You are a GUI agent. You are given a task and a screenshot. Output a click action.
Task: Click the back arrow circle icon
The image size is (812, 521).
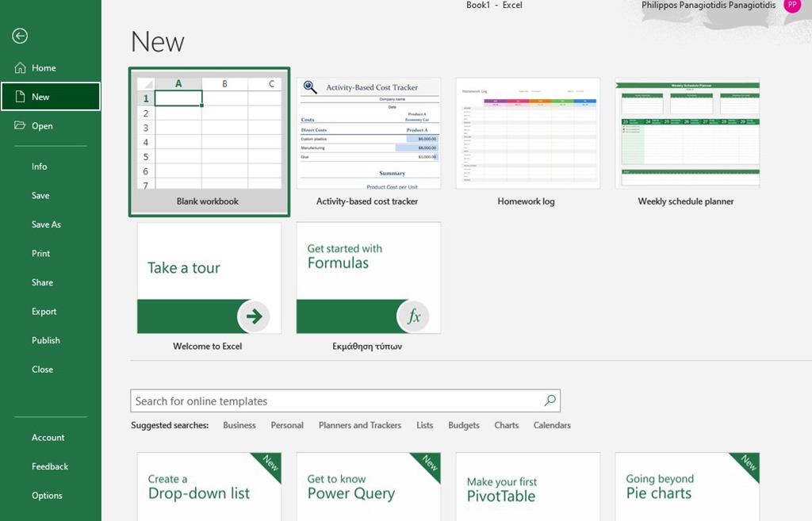[20, 36]
